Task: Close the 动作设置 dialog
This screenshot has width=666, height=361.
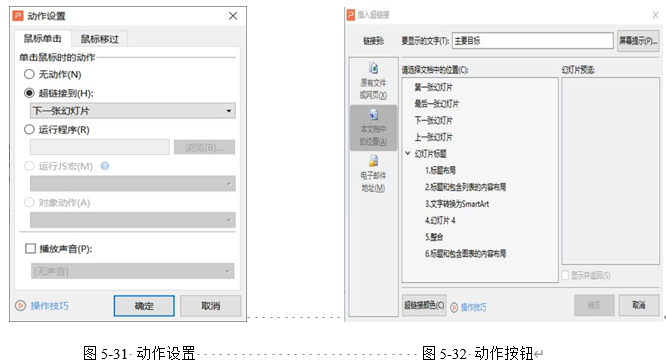Action: (233, 16)
